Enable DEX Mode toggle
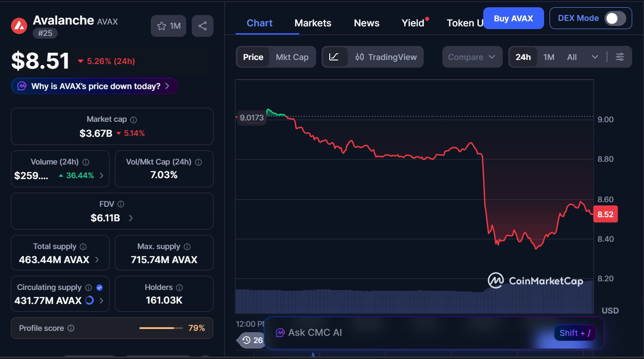 615,18
